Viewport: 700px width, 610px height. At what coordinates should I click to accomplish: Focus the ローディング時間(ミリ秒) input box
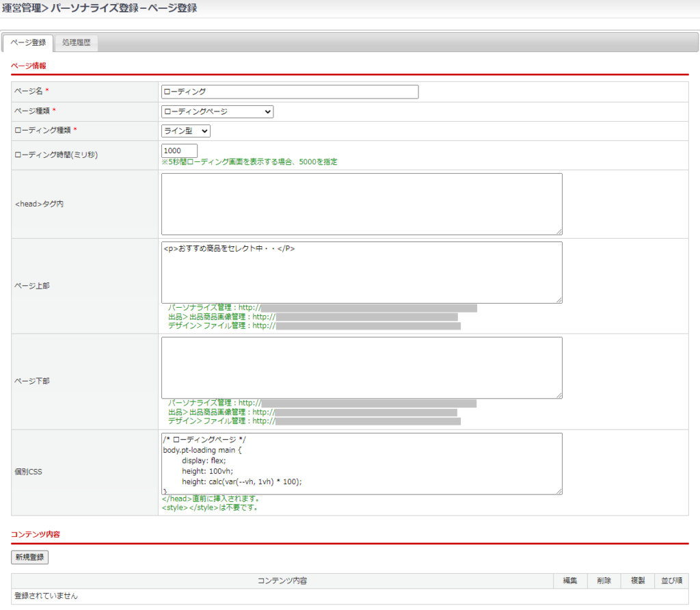pyautogui.click(x=179, y=150)
